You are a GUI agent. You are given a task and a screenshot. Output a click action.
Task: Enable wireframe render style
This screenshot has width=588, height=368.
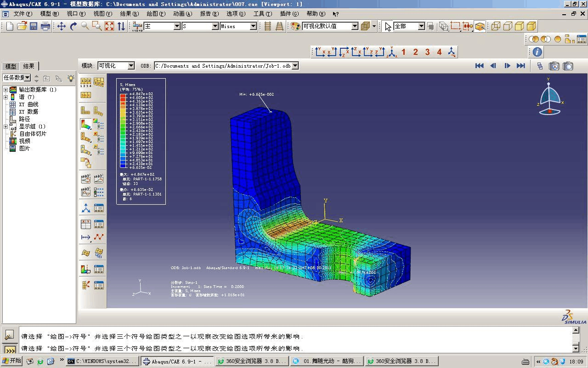[495, 26]
